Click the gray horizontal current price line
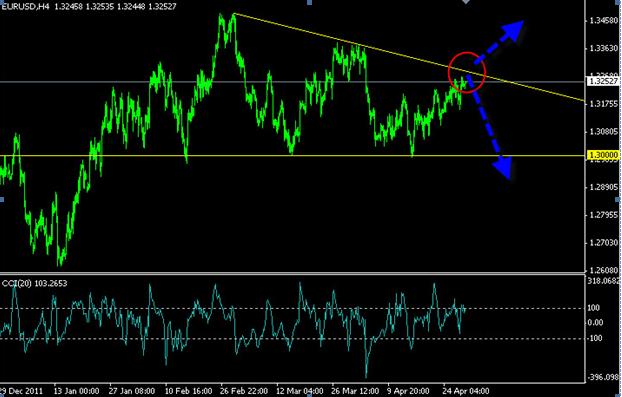This screenshot has width=622, height=397. pyautogui.click(x=292, y=82)
